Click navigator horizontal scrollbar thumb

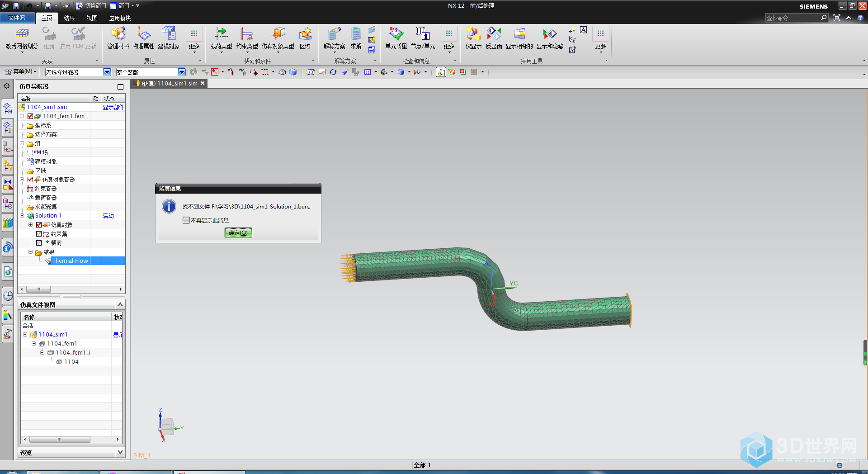pyautogui.click(x=38, y=289)
